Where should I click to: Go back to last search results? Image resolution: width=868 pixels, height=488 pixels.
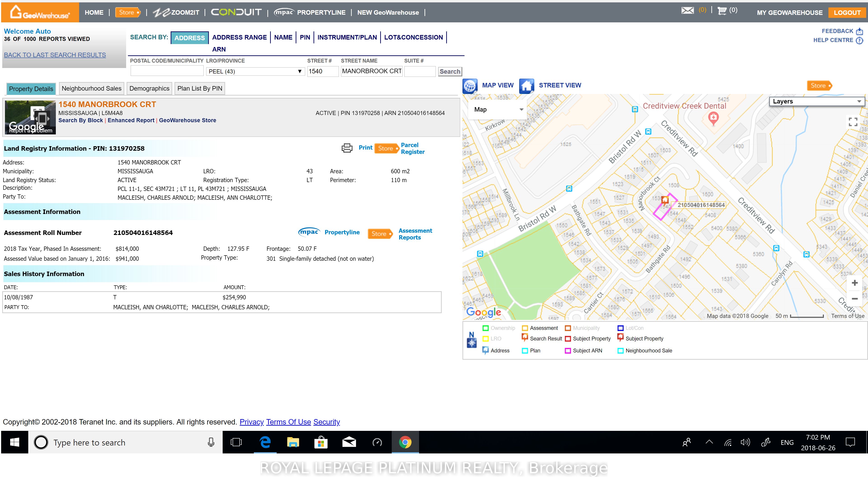[x=55, y=55]
